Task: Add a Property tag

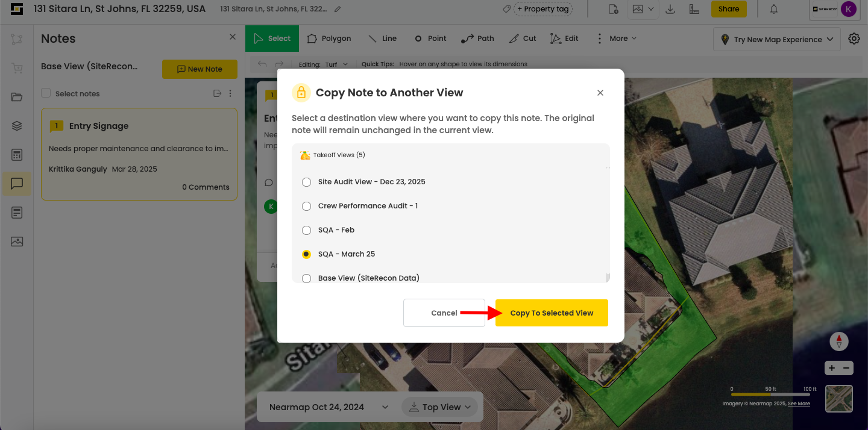Action: coord(542,9)
